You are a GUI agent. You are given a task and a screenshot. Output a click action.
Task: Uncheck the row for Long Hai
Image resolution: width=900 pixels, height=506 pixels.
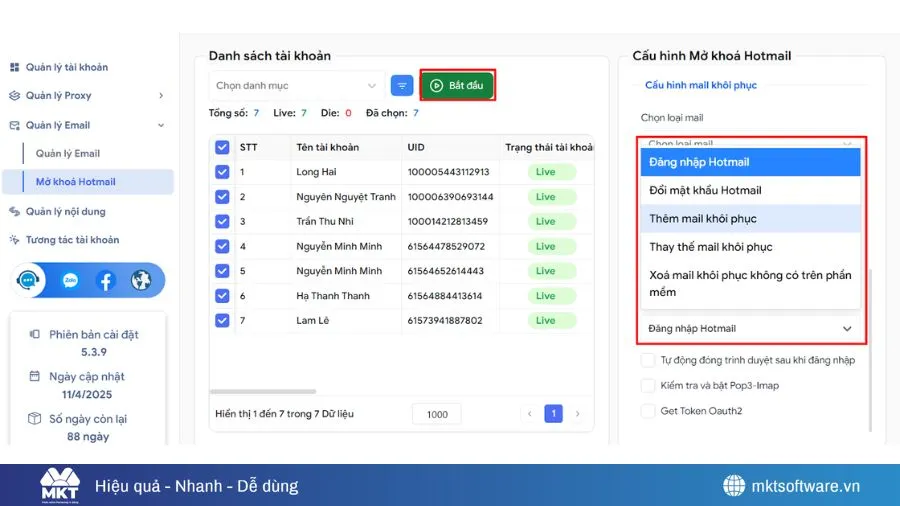222,172
